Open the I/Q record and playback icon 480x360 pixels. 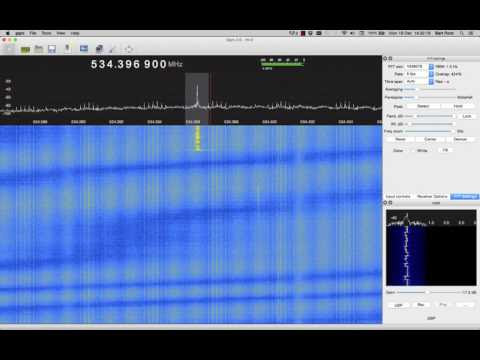click(67, 49)
